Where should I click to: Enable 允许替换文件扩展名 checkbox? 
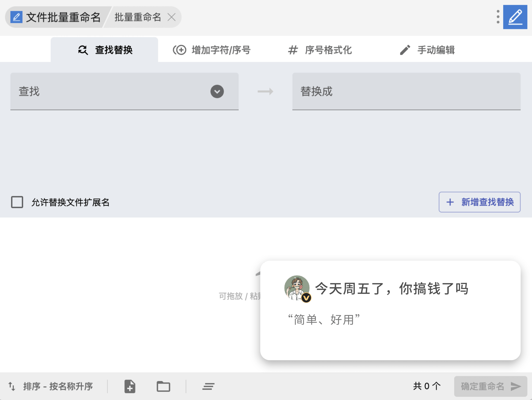17,202
